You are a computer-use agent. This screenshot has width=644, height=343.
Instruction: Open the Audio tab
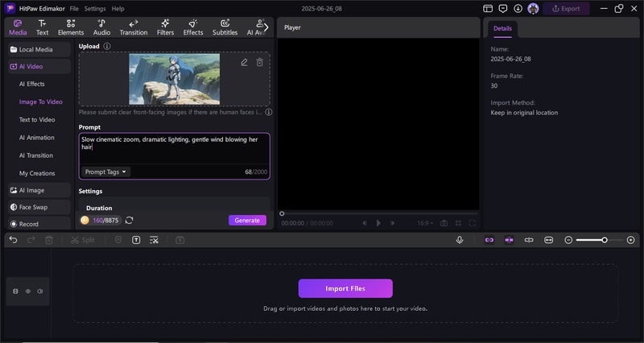click(x=101, y=27)
